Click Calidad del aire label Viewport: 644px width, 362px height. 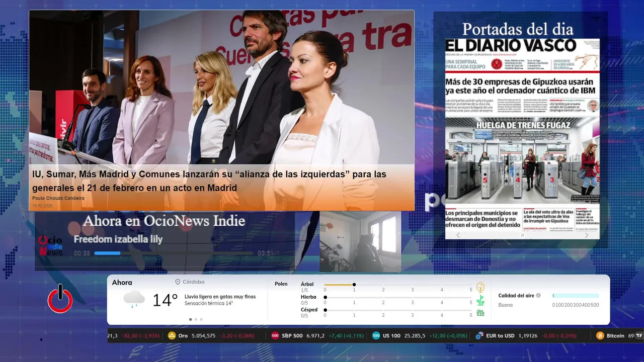[516, 296]
